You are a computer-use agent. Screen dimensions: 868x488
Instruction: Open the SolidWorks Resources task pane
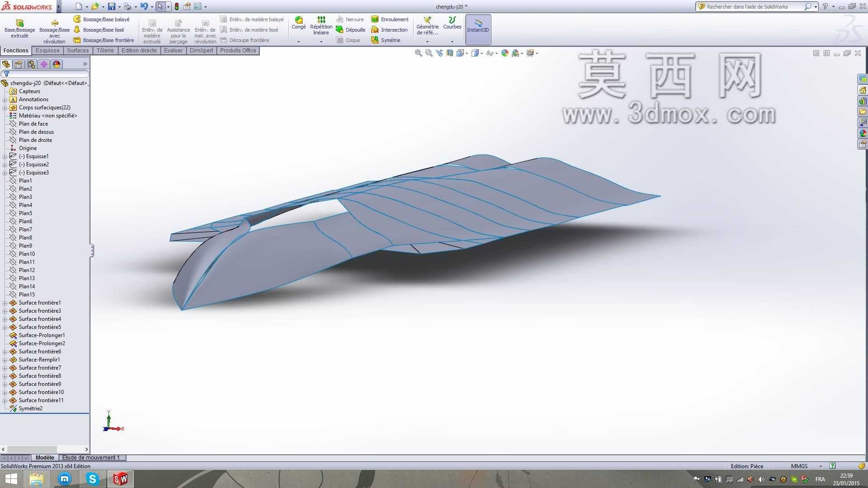coord(863,90)
